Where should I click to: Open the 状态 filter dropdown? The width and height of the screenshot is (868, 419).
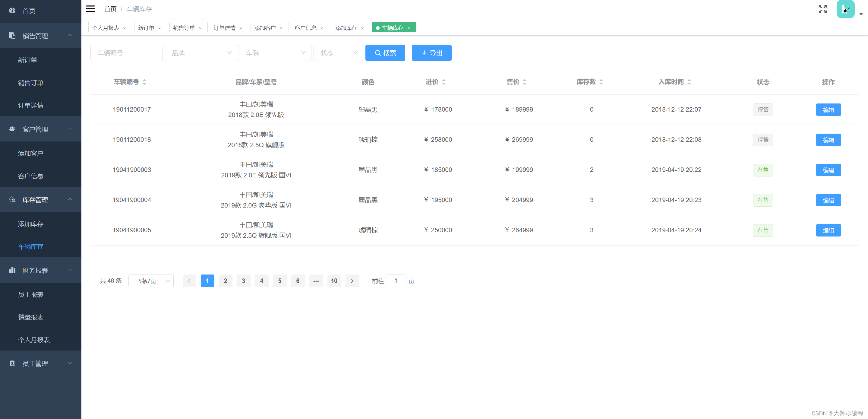click(338, 53)
